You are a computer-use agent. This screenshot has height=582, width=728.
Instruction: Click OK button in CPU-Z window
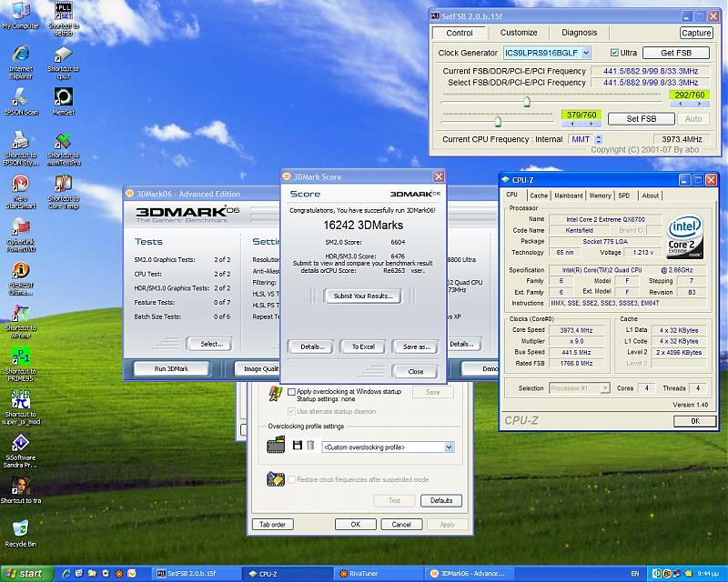[x=695, y=421]
